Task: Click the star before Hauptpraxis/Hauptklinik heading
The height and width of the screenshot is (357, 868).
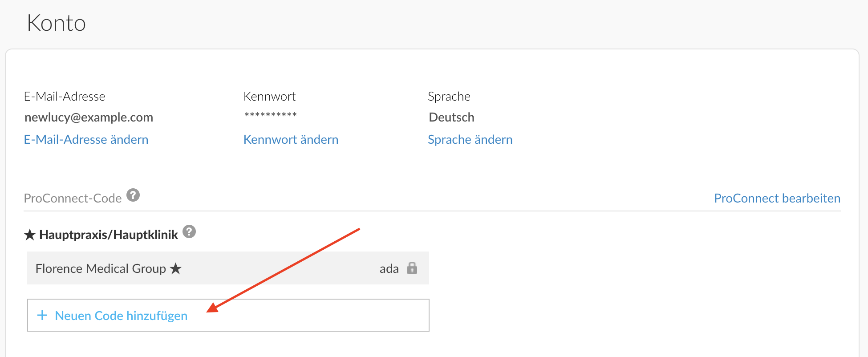Action: [x=30, y=235]
